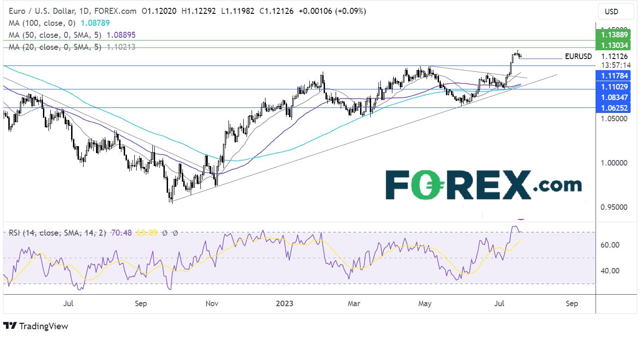Click the Mar label on time axis
This screenshot has width=644, height=338.
354,304
